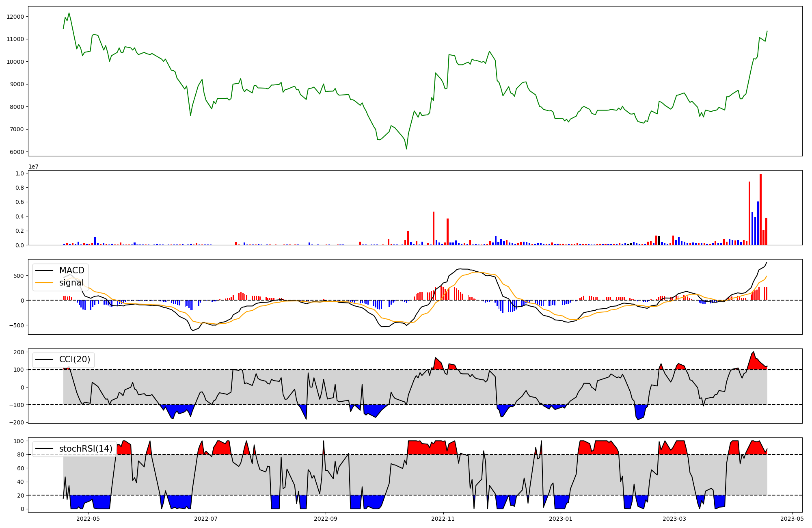Click the 1e7 volume scale label
Viewport: 812px width, 528px height.
click(x=33, y=167)
